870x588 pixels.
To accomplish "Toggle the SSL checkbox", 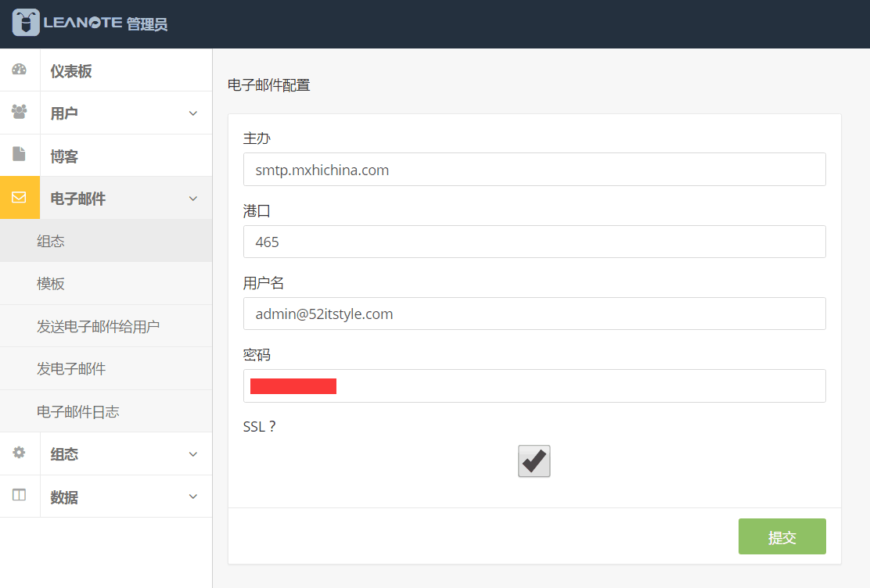I will (x=534, y=461).
